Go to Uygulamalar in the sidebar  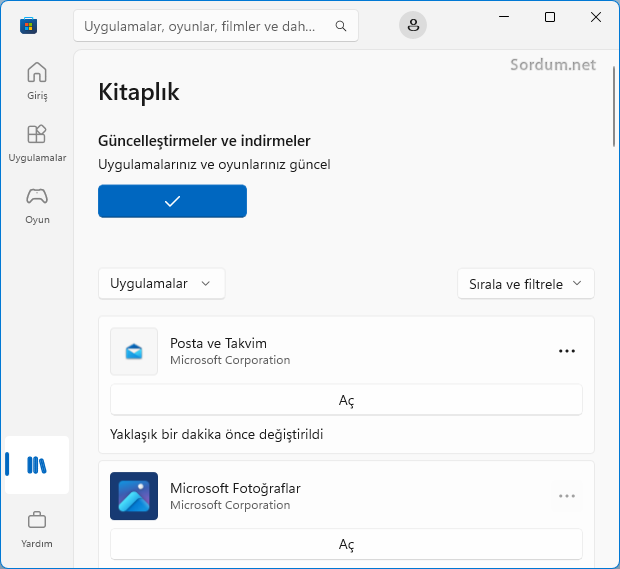[x=37, y=144]
